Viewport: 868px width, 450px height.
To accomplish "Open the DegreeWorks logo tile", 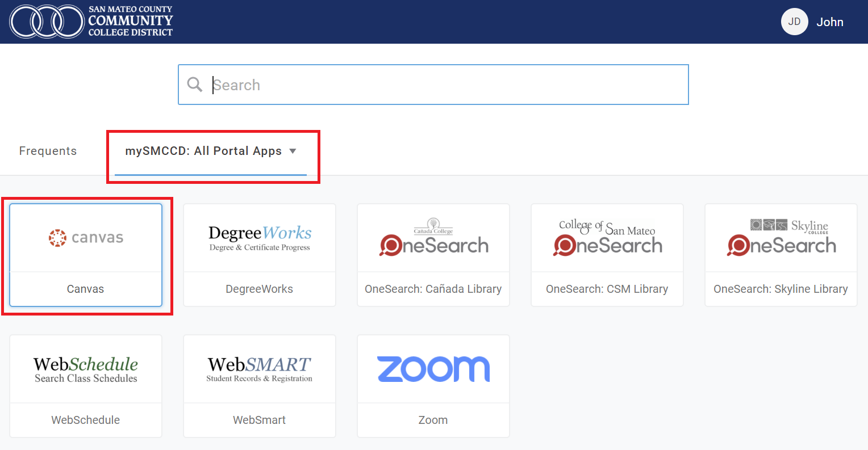I will point(260,238).
